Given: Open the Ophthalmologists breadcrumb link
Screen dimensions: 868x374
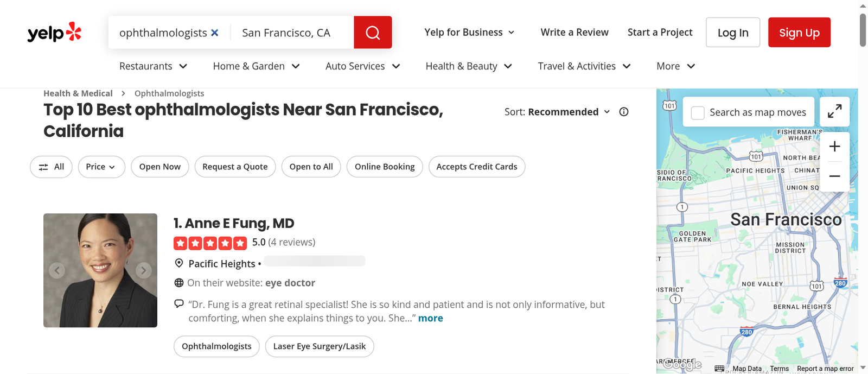Looking at the screenshot, I should (169, 93).
